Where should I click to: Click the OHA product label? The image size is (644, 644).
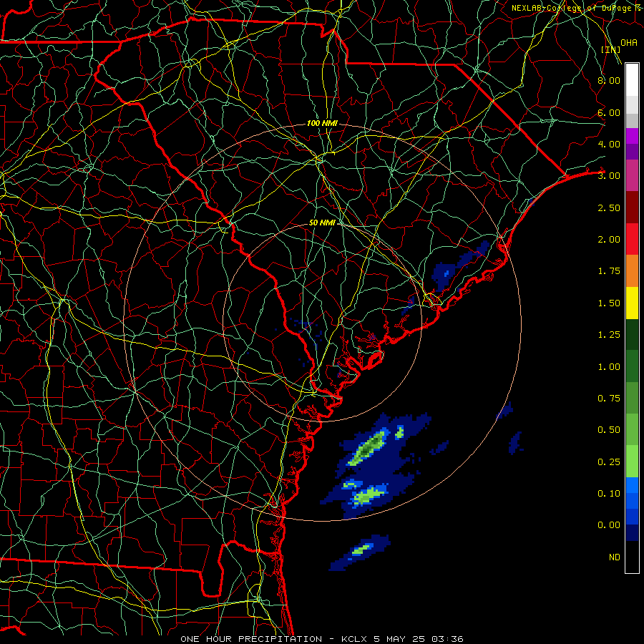click(628, 43)
